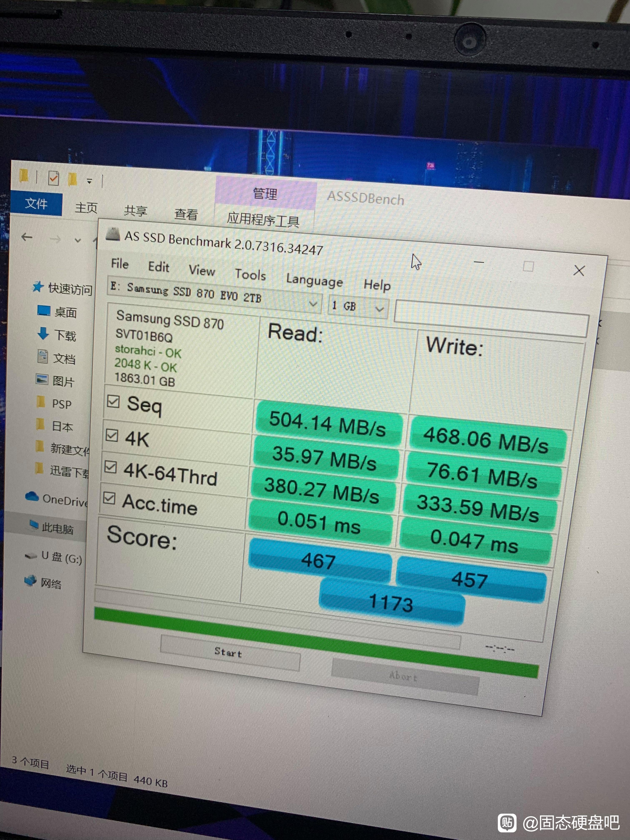Click the new folder icon in quick access toolbar
Viewport: 630px width, 840px height.
coord(73,179)
